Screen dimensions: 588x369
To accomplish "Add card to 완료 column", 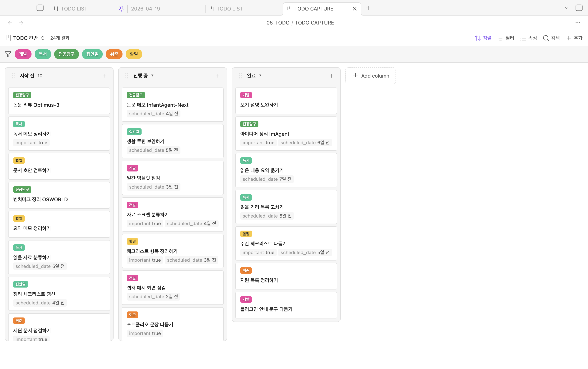I will [x=331, y=76].
